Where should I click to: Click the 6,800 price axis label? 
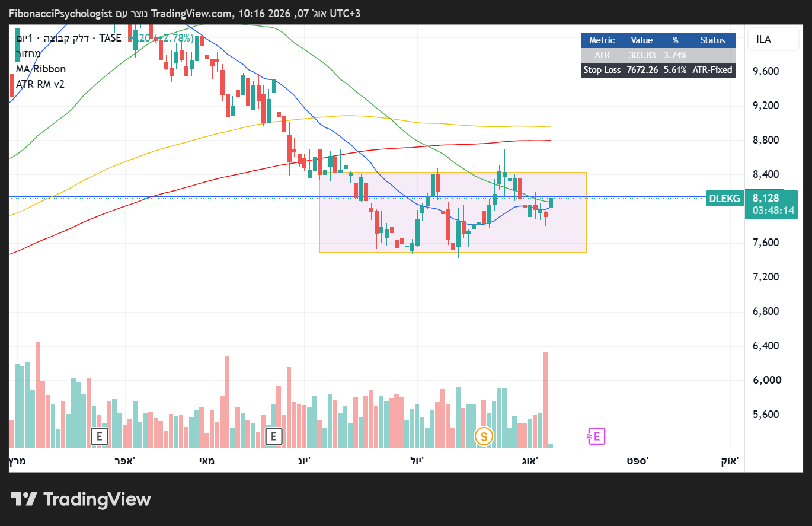(x=765, y=311)
